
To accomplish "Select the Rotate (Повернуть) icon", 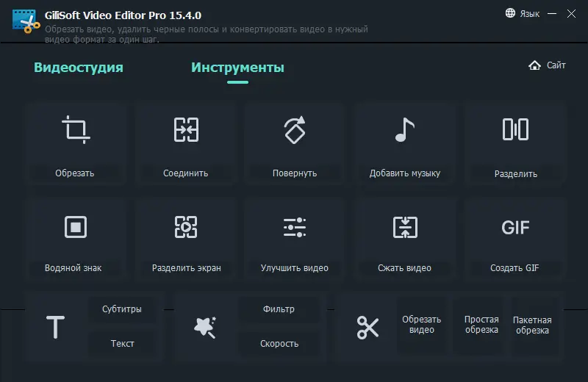I will pos(295,130).
